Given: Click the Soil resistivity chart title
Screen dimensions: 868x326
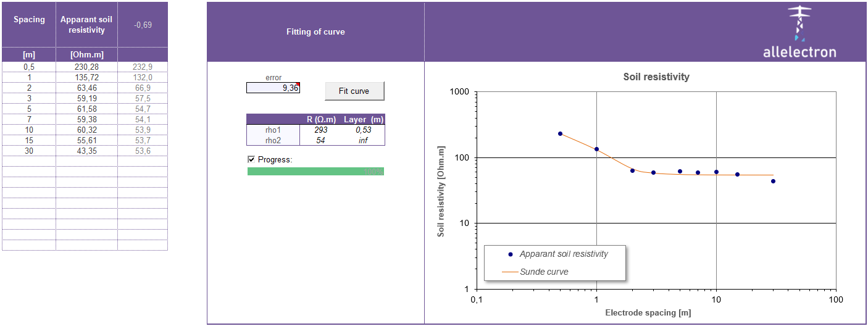Looking at the screenshot, I should pos(656,77).
